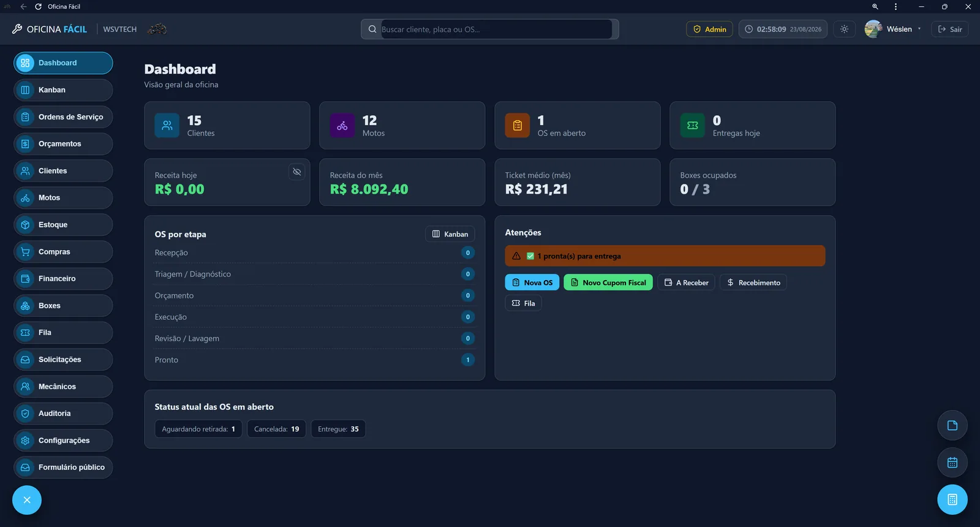
Task: Select Clientes in the sidebar
Action: [x=63, y=171]
